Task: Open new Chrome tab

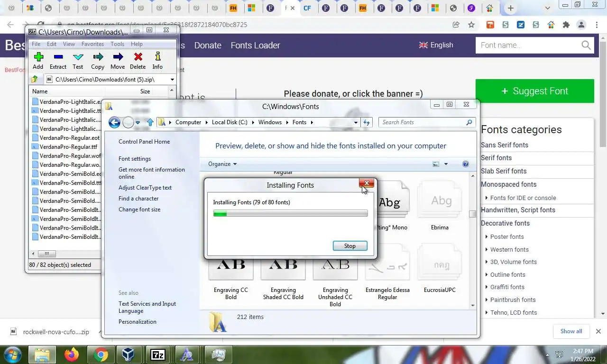Action: (x=510, y=8)
